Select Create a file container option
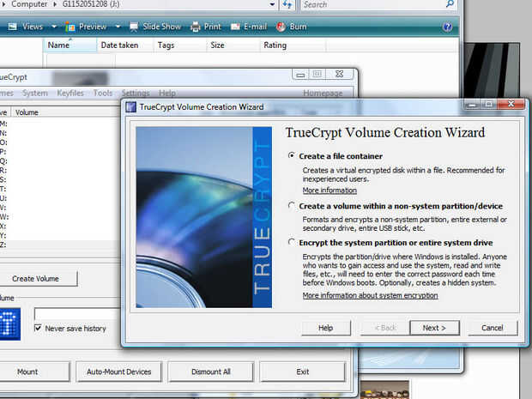 291,155
